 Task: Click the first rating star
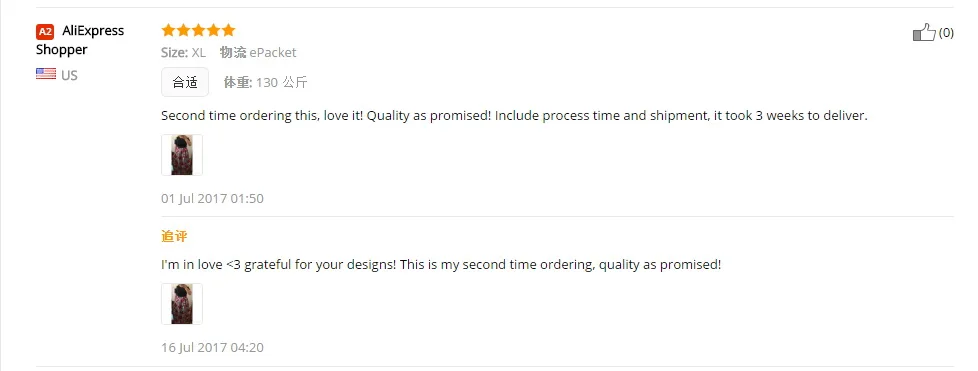click(x=168, y=30)
